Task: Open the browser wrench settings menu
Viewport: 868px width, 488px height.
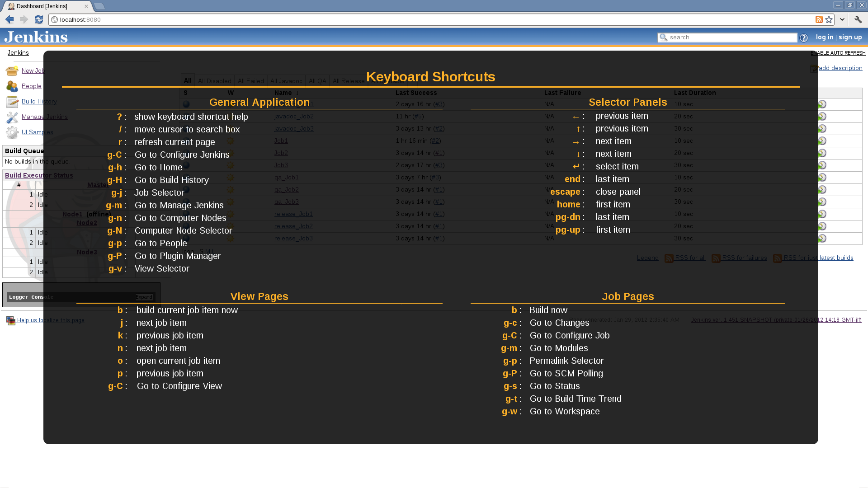Action: [858, 19]
